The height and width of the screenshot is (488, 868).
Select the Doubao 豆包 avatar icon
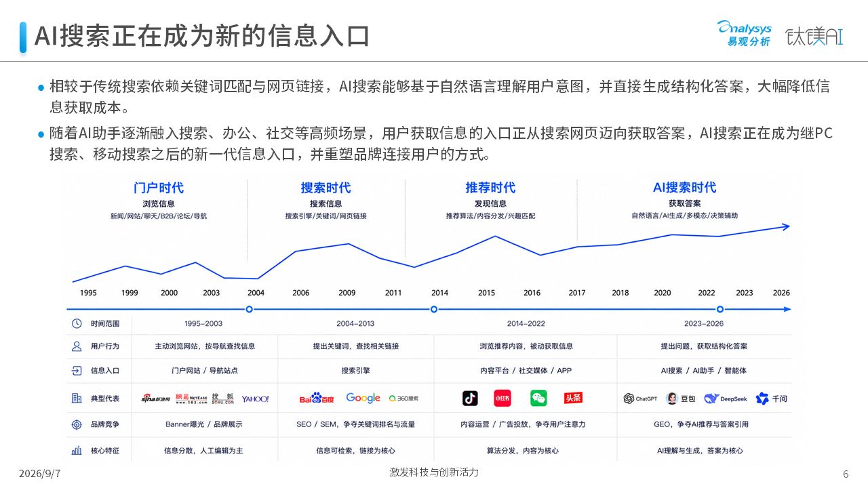coord(671,399)
